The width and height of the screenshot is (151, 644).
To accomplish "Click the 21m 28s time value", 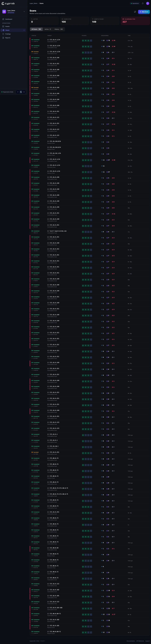I will pos(130,160).
